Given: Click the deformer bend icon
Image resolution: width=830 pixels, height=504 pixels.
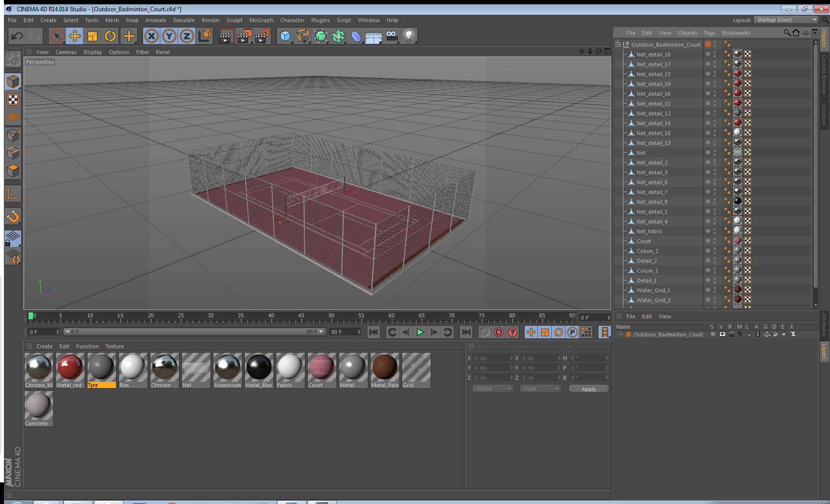Looking at the screenshot, I should [x=356, y=36].
